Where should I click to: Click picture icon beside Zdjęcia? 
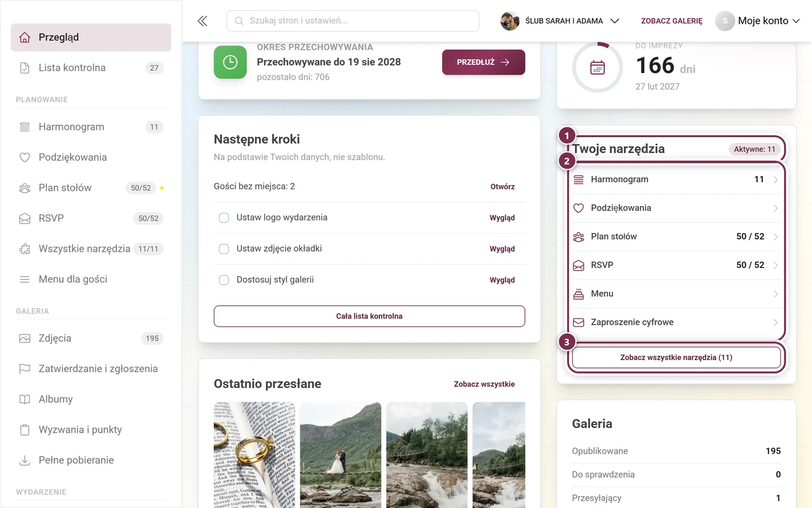[25, 339]
